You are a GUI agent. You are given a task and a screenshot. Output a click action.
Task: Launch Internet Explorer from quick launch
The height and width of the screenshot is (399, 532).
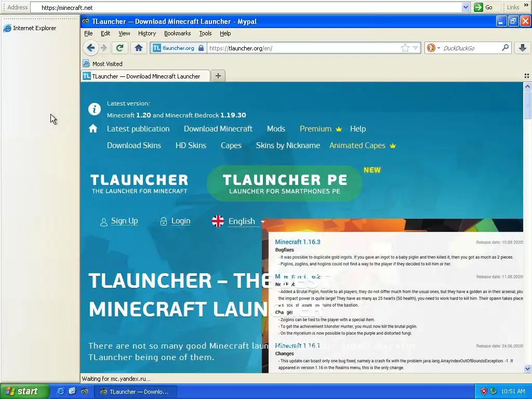tap(60, 392)
